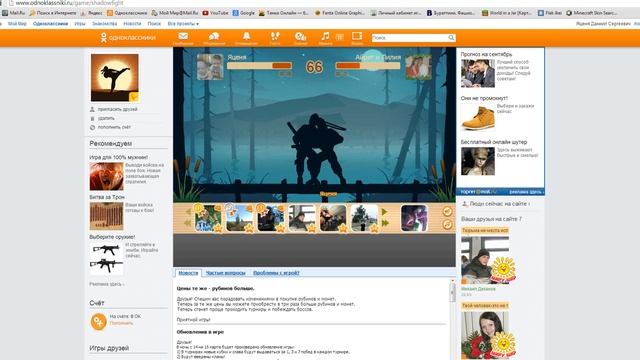Expand Люди сейчас на сайте arrow
This screenshot has width=640, height=360.
529,204
